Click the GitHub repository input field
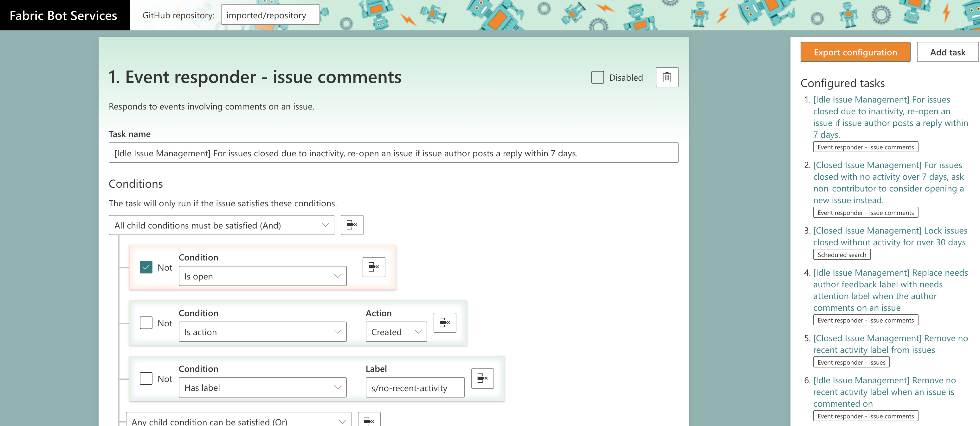980x426 pixels. pos(270,15)
